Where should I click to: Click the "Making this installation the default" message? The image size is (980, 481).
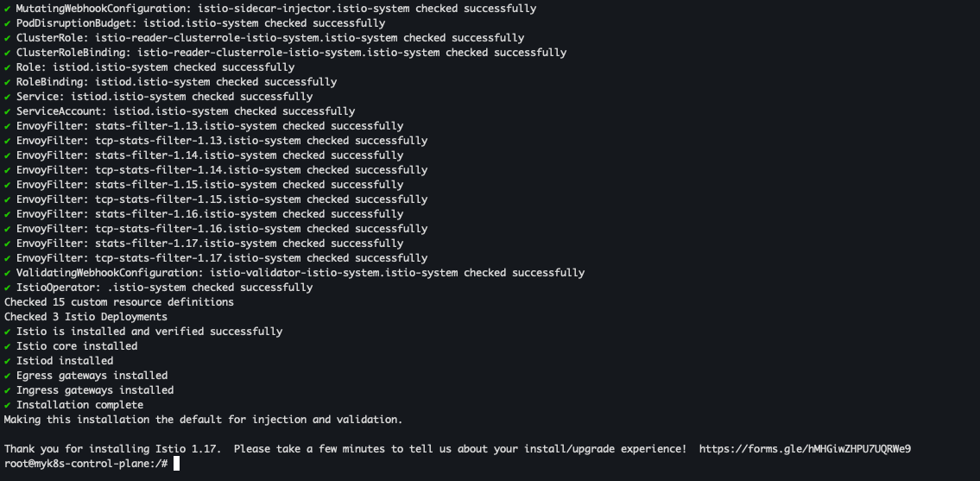(x=203, y=420)
